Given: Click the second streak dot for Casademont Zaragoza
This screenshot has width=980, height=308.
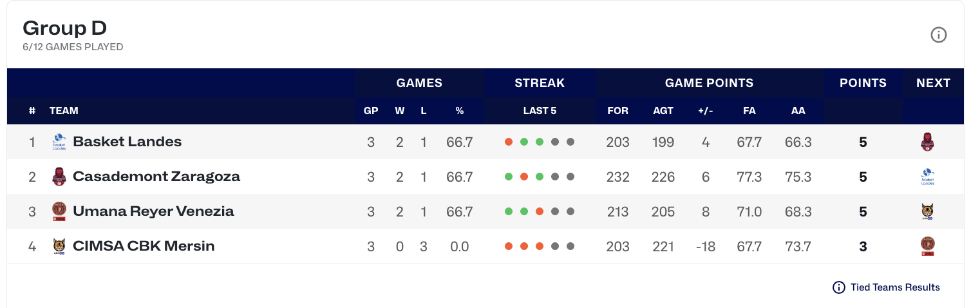Looking at the screenshot, I should click(524, 177).
